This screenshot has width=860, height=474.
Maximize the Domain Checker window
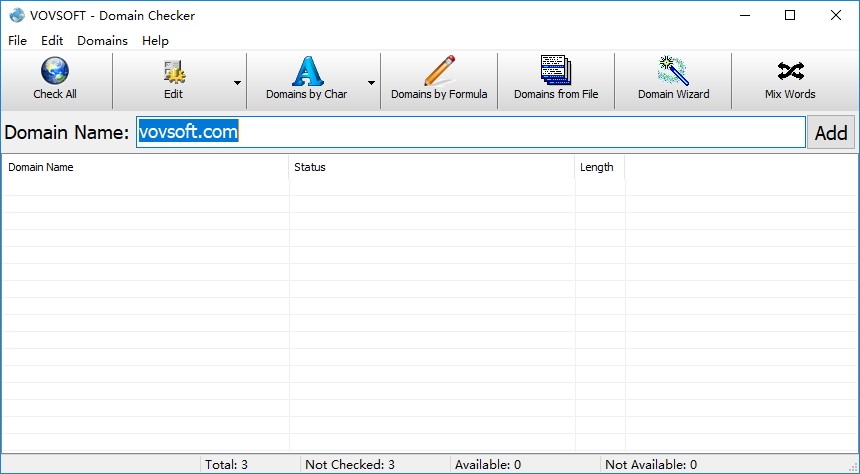tap(790, 15)
